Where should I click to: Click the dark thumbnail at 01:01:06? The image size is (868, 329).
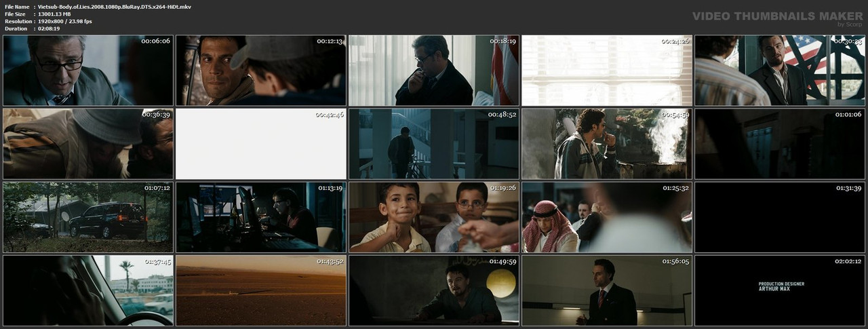(780, 144)
